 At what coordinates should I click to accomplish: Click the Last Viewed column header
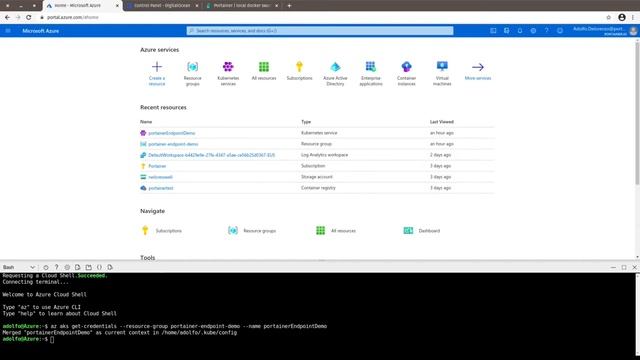[442, 122]
